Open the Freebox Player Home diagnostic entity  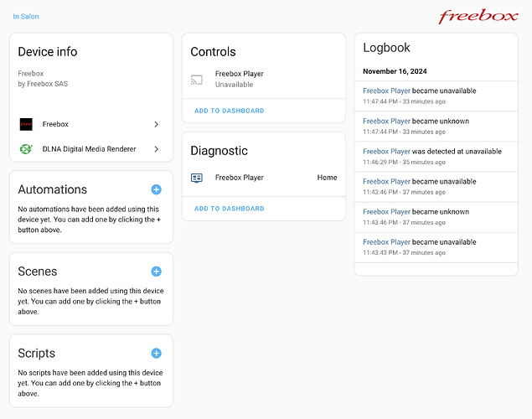tap(264, 178)
